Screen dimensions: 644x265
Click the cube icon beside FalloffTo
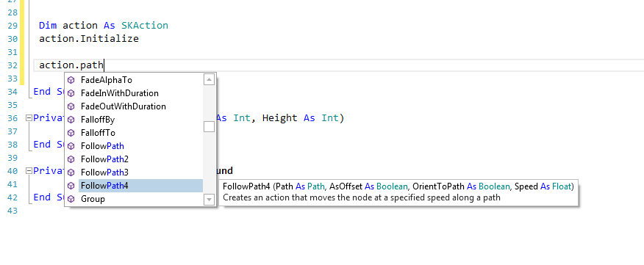[x=71, y=133]
